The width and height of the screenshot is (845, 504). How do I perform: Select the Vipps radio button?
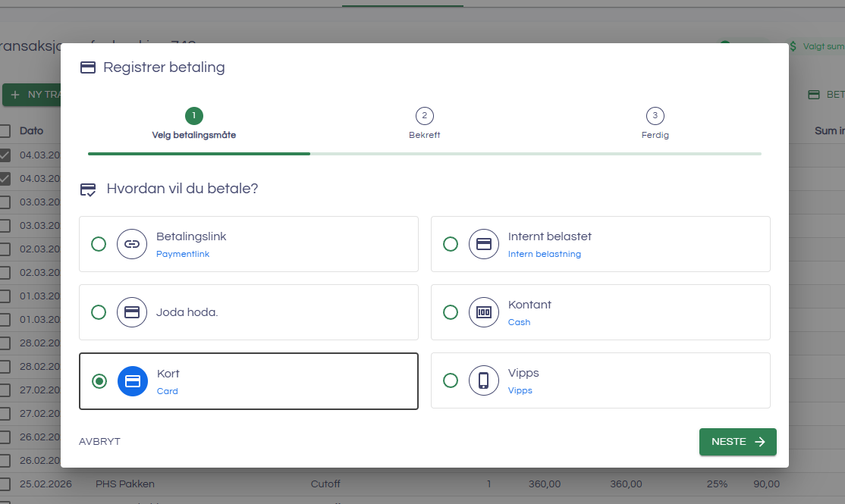click(x=451, y=380)
